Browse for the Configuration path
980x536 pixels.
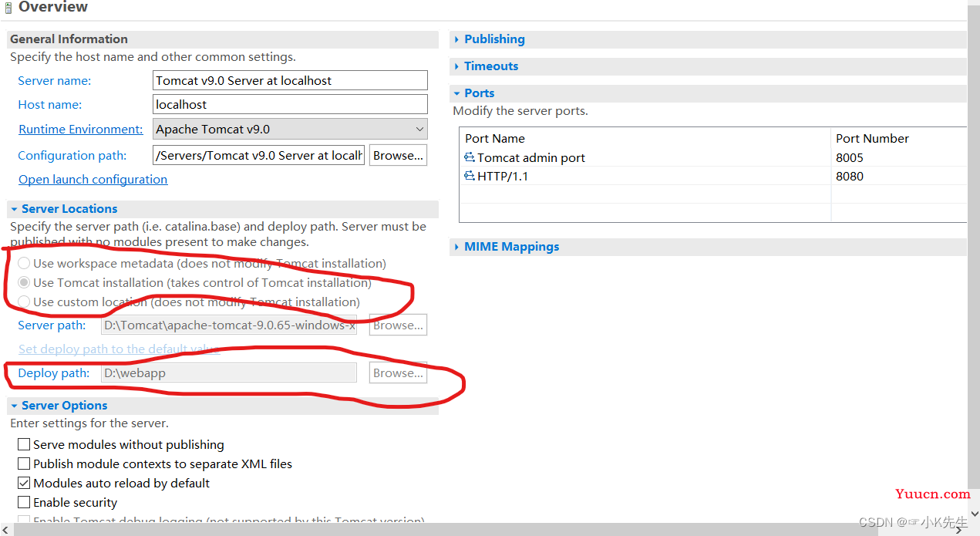pyautogui.click(x=398, y=155)
